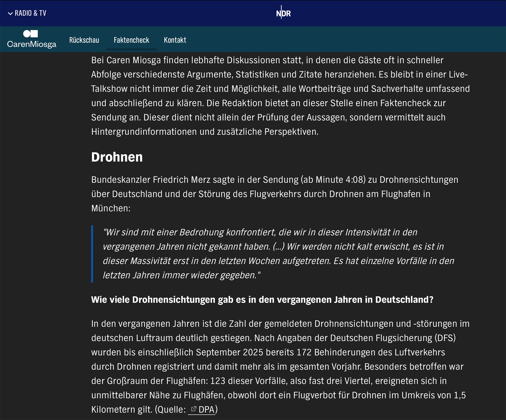506x420 pixels.
Task: Click the external-link icon beside DPA
Action: (x=194, y=409)
